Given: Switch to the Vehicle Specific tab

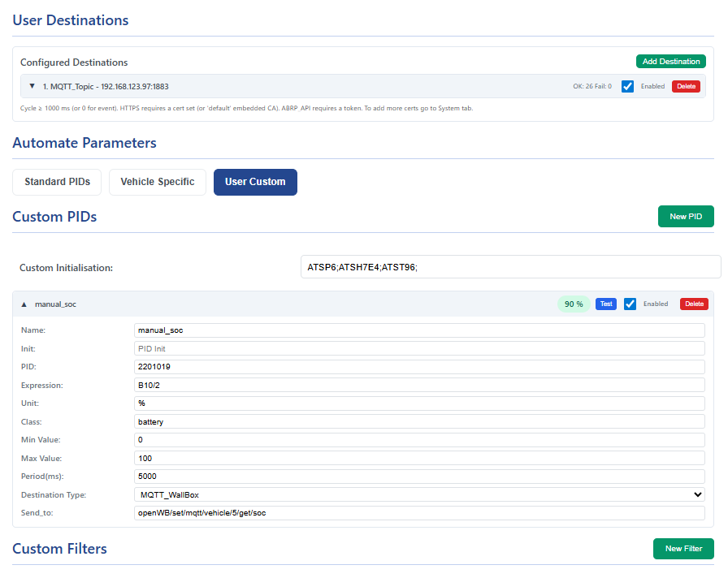Looking at the screenshot, I should click(x=157, y=182).
